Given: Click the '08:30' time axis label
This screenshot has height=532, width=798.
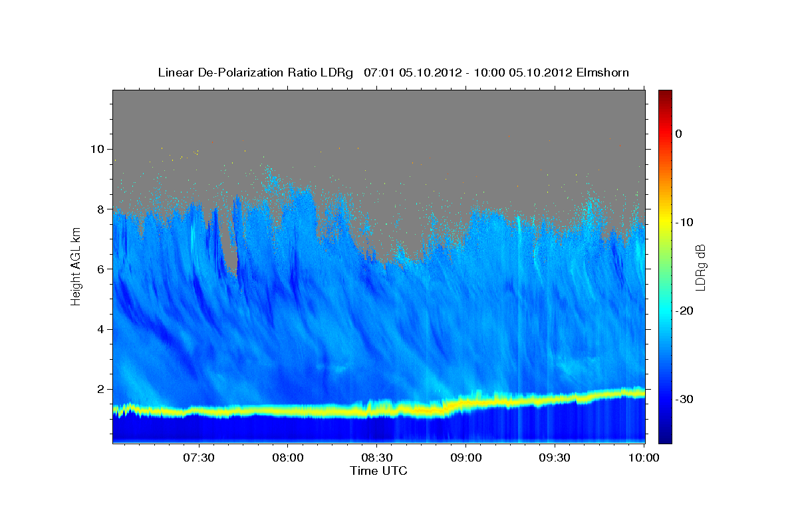Looking at the screenshot, I should [x=376, y=458].
